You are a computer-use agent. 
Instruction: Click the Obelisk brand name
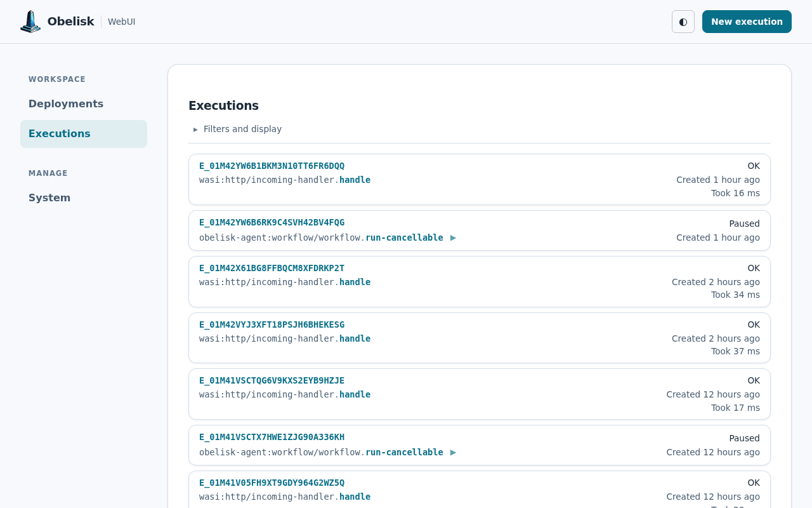click(x=70, y=22)
